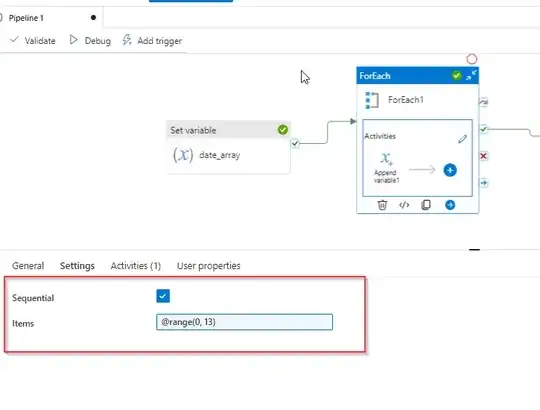Click the unsaved dot on Pipeline 1 tab

point(93,18)
